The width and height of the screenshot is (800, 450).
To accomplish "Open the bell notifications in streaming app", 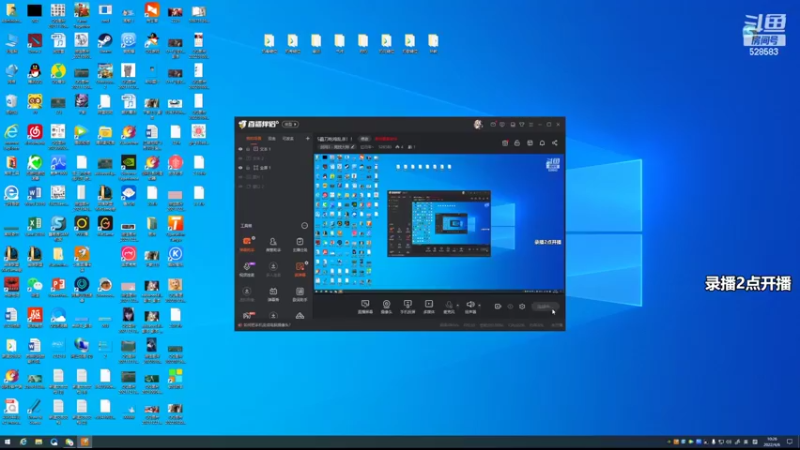I will (x=542, y=143).
